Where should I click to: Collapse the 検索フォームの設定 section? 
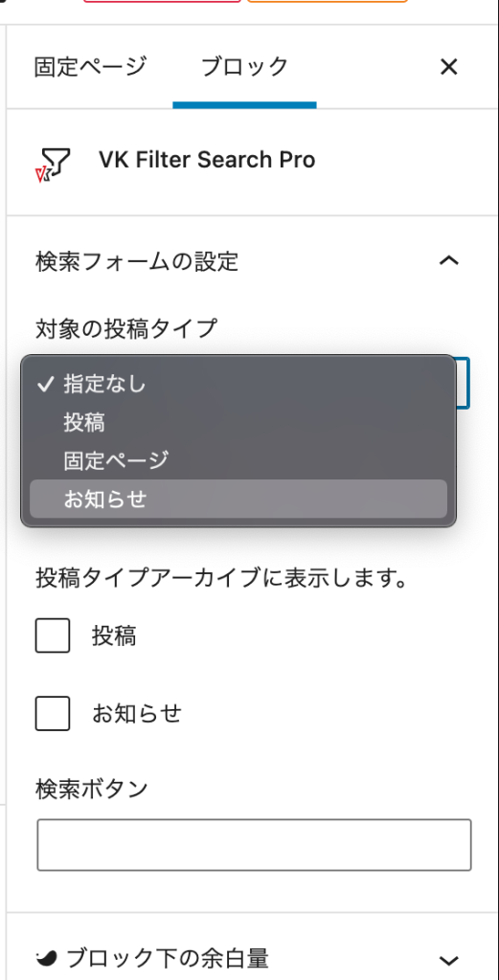pyautogui.click(x=449, y=260)
